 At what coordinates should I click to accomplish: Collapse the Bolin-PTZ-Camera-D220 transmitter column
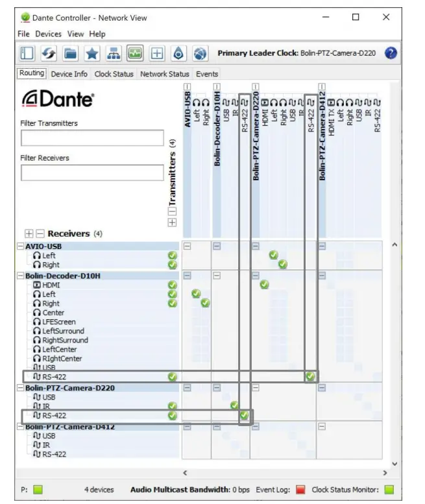(255, 87)
